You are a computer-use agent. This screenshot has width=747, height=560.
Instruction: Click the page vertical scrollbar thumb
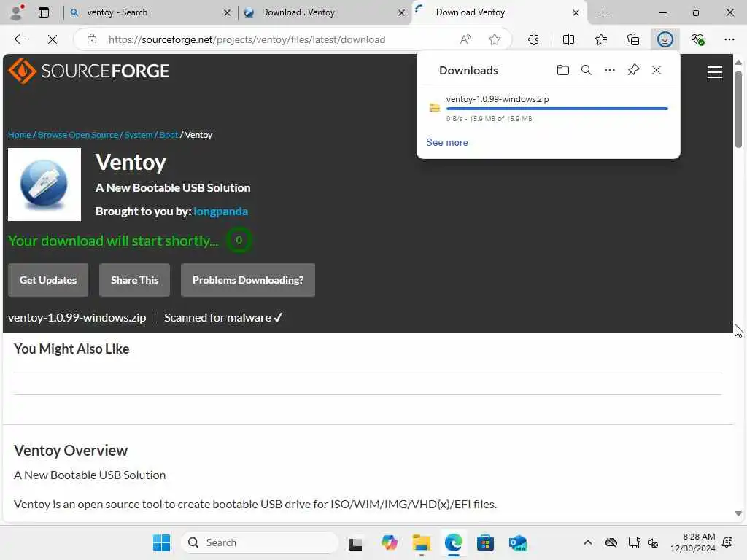pos(738,109)
